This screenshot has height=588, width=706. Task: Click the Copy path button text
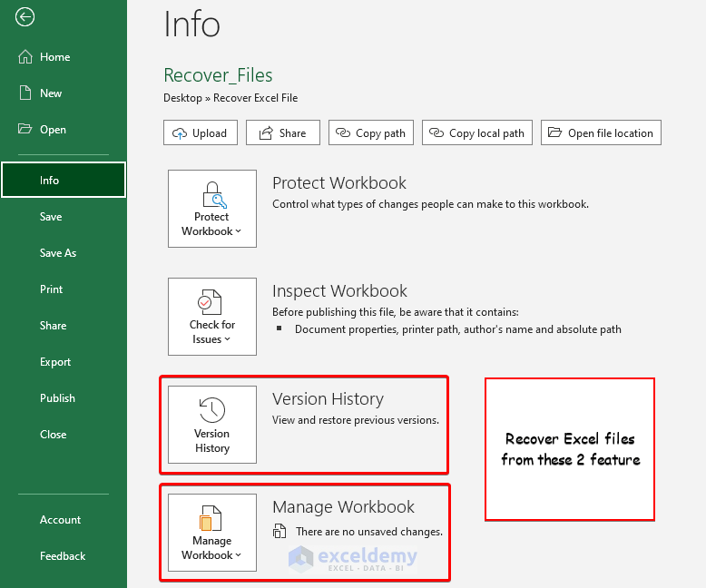[x=380, y=133]
